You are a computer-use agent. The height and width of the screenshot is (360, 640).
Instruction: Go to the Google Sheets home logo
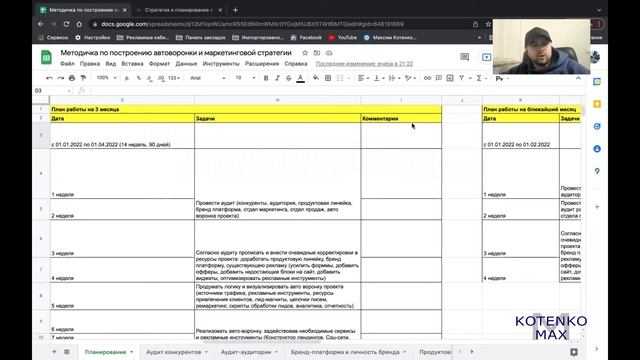pyautogui.click(x=46, y=57)
